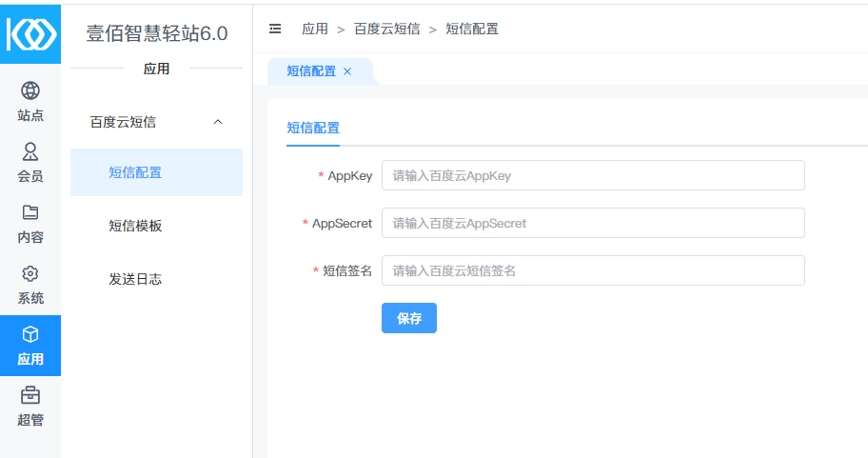The image size is (868, 458).
Task: Open the 站点 (Site) globe icon
Action: (30, 91)
